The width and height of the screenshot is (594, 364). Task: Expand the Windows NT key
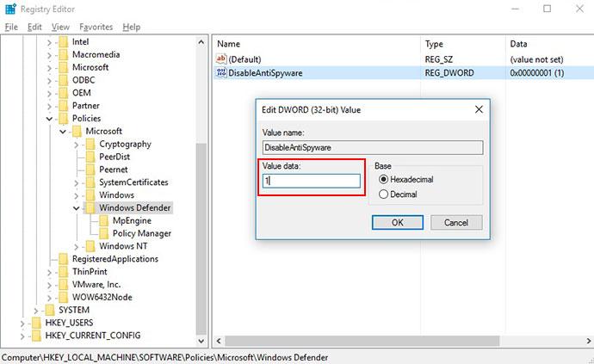76,247
